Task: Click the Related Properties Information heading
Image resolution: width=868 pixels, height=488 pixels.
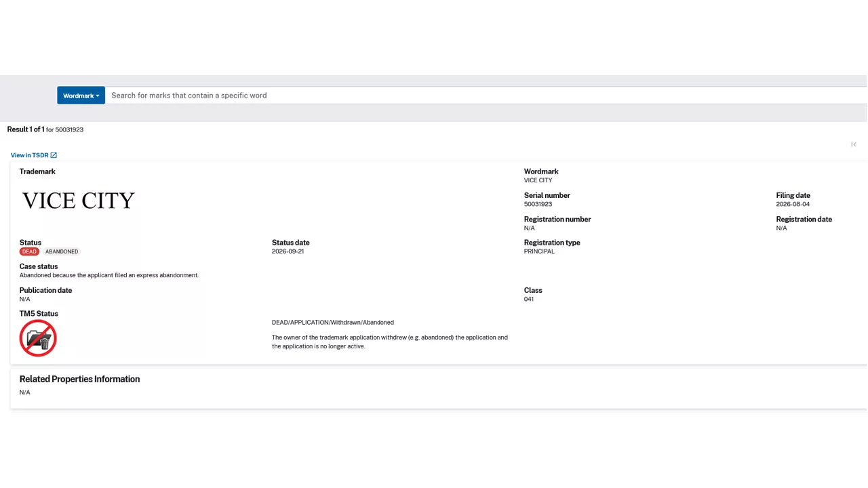Action: [79, 380]
